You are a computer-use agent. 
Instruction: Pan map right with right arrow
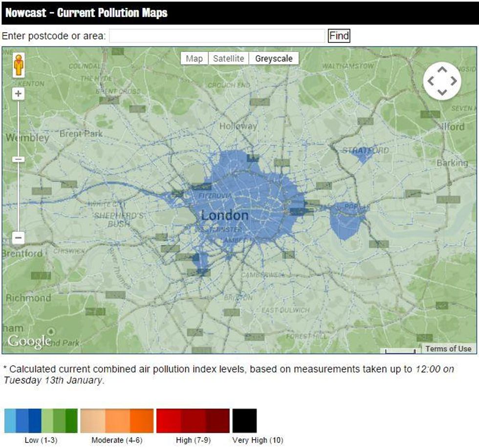pyautogui.click(x=453, y=81)
